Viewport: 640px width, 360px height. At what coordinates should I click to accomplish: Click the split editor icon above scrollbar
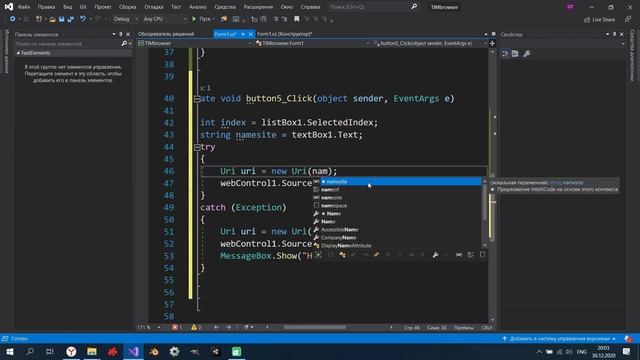492,43
